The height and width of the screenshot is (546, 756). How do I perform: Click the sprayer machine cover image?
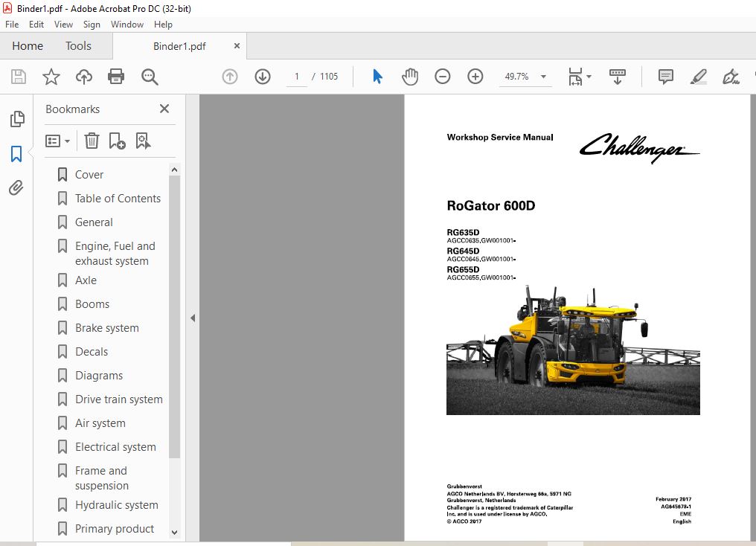pyautogui.click(x=573, y=350)
